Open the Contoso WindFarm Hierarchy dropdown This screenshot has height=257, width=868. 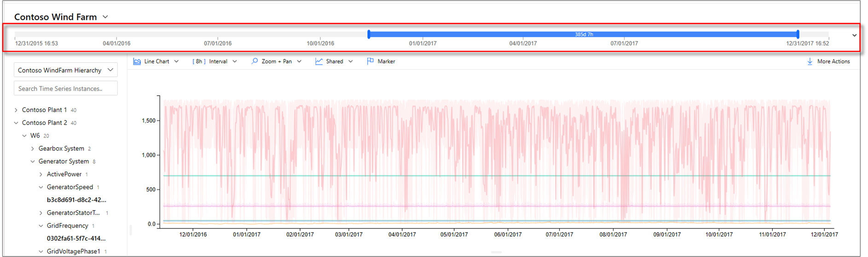[66, 70]
